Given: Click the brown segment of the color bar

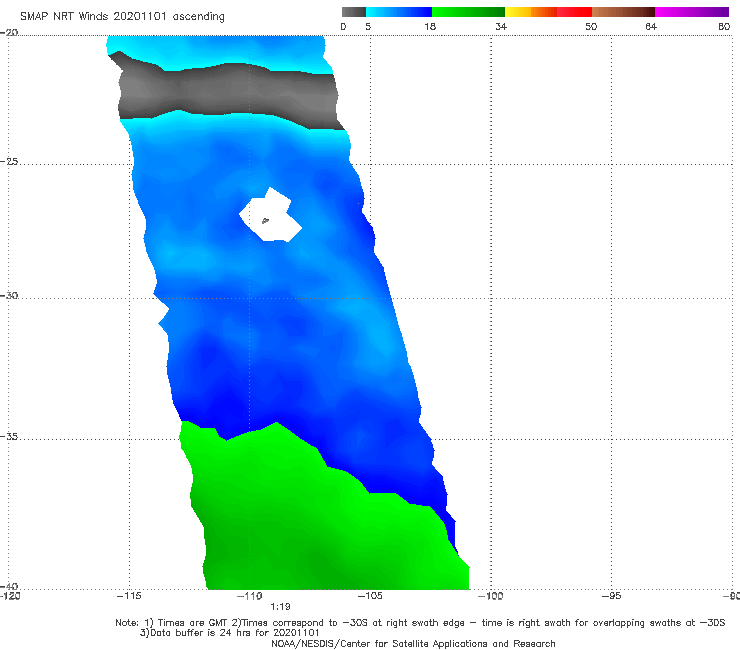Looking at the screenshot, I should [x=623, y=12].
